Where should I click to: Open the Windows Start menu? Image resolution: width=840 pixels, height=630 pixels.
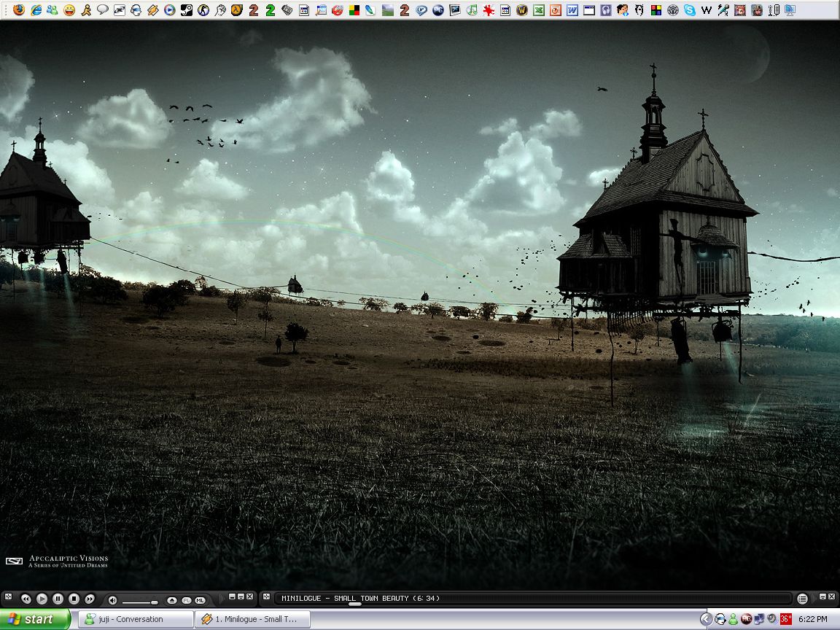click(x=35, y=619)
